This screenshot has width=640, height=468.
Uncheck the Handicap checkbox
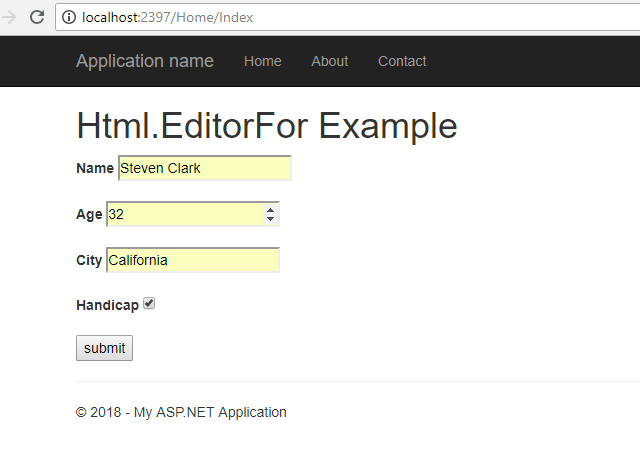[x=149, y=304]
